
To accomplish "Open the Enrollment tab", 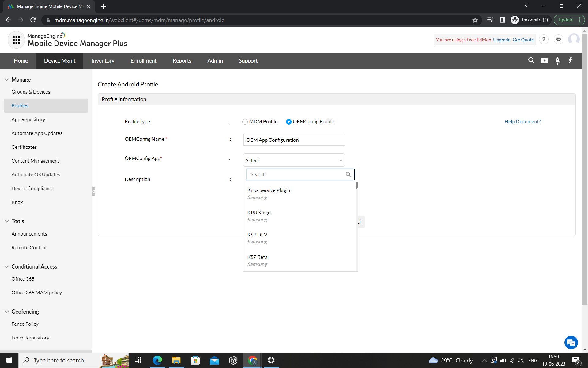I will (x=143, y=61).
